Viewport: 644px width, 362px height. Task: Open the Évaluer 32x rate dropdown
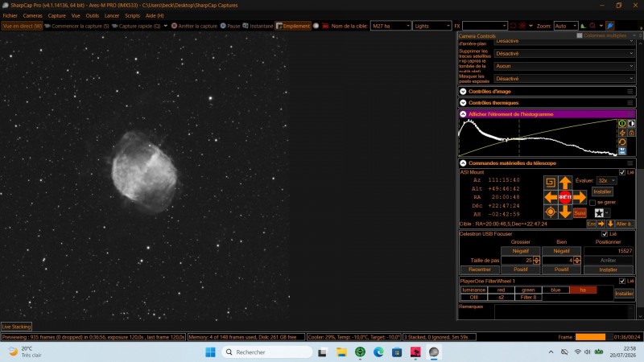pos(607,180)
